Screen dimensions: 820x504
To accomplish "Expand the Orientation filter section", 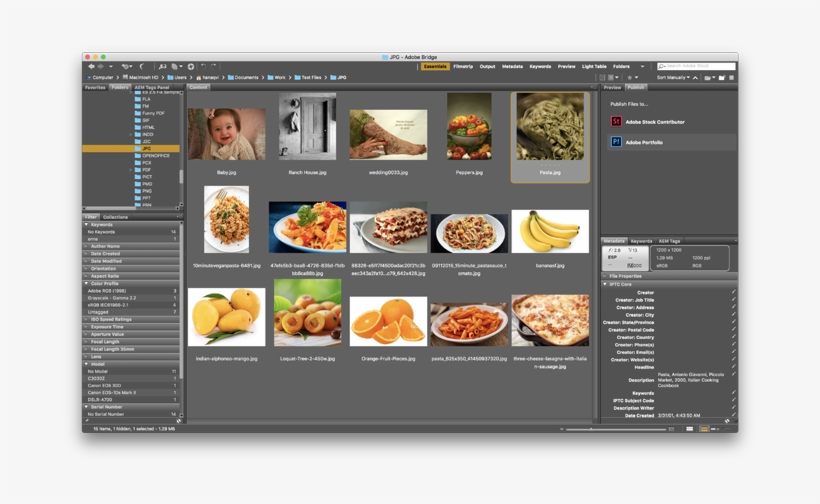I will pos(87,268).
